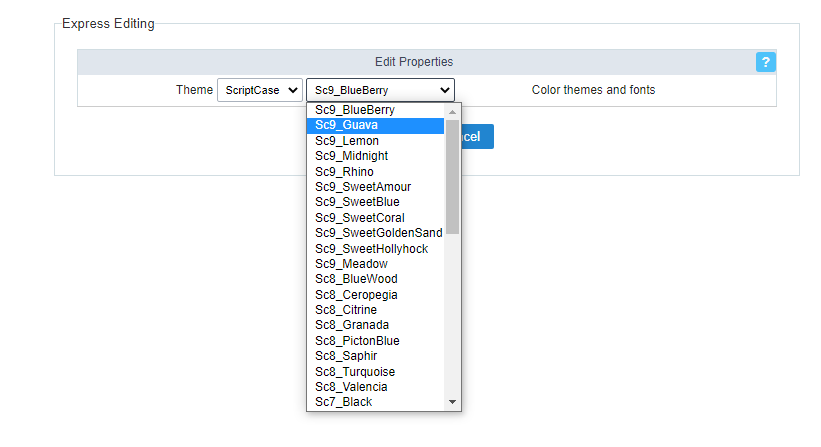Select Sc9_Guava from the theme list

click(375, 126)
